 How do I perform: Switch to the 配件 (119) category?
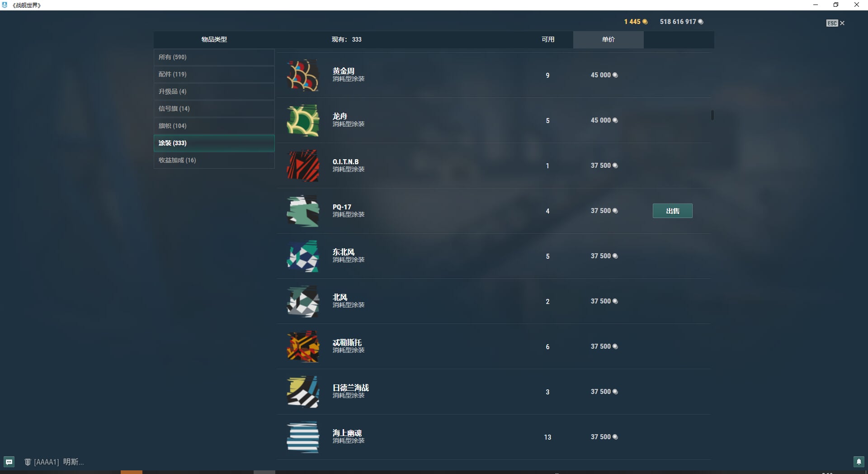[x=214, y=74]
